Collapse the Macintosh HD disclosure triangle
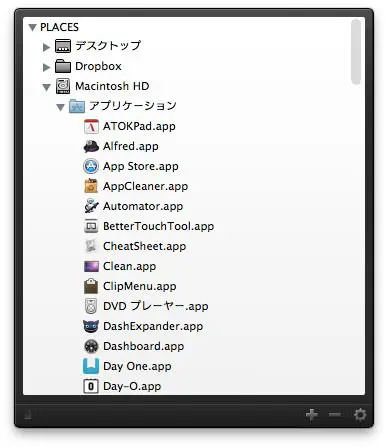388x448 pixels. (46, 87)
